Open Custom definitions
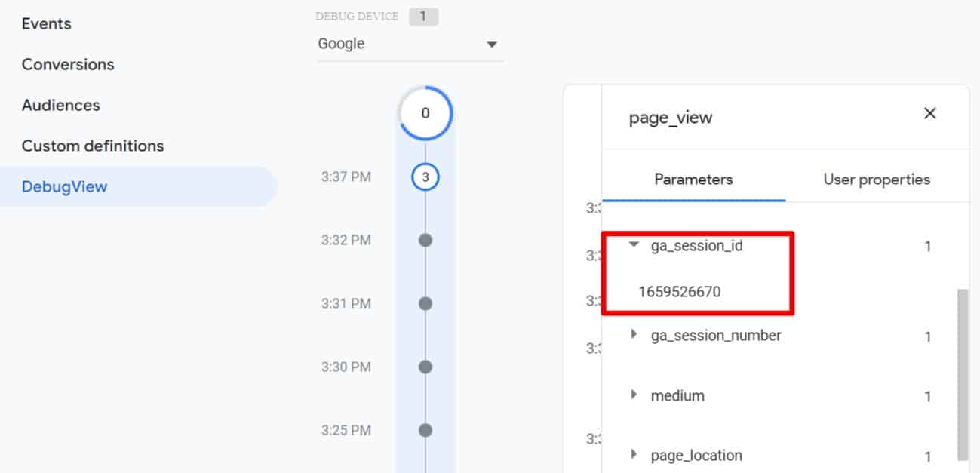The width and height of the screenshot is (980, 473). point(93,146)
